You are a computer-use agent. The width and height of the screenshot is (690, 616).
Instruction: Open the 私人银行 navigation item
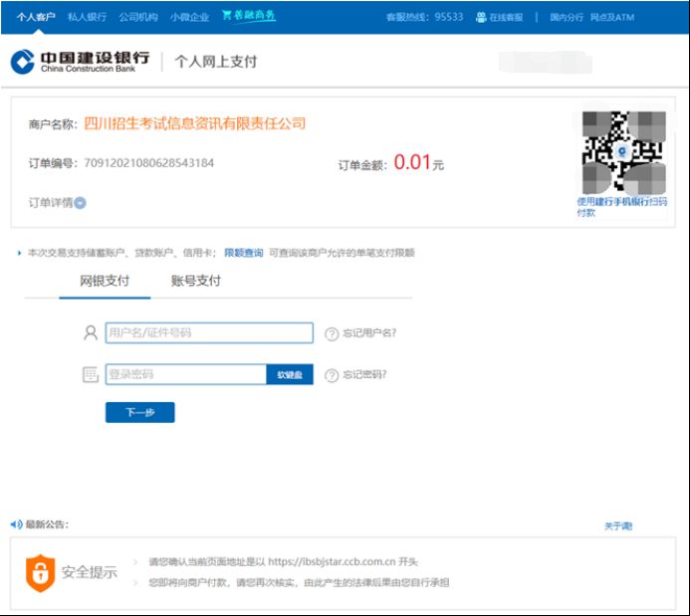[87, 17]
